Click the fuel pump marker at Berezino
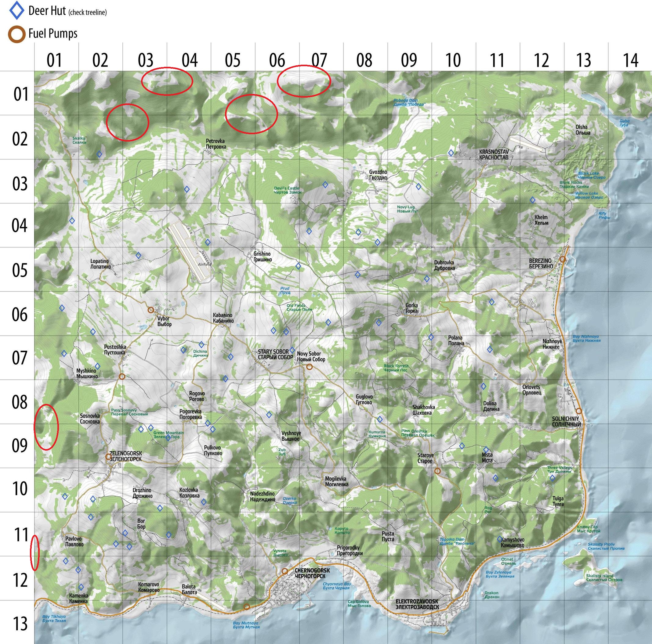The width and height of the screenshot is (652, 644). pos(563,259)
